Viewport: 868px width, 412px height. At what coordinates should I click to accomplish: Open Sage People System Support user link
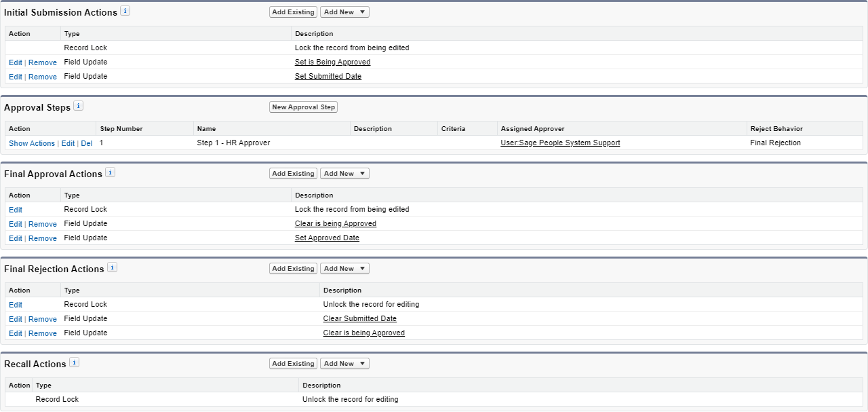[x=560, y=143]
